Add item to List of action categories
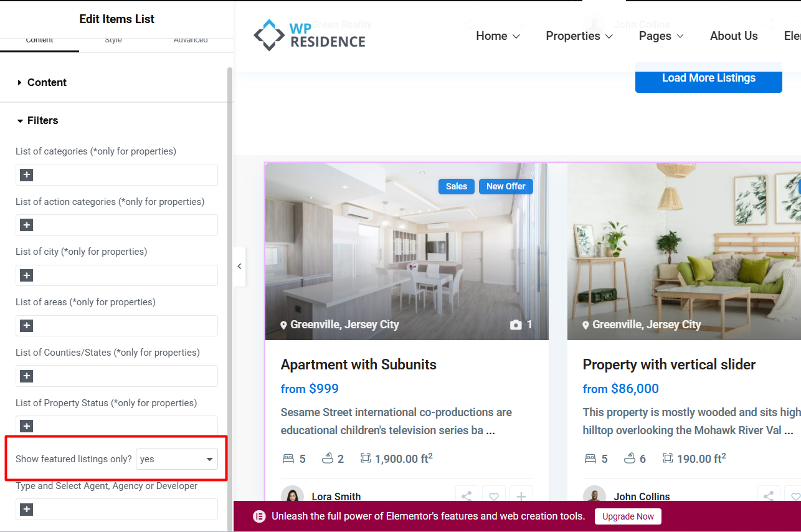Image resolution: width=801 pixels, height=532 pixels. (x=26, y=225)
